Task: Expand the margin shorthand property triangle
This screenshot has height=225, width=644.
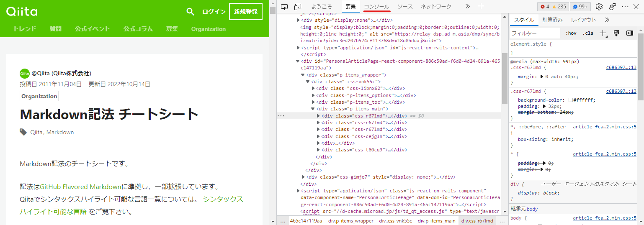Action: pyautogui.click(x=542, y=77)
